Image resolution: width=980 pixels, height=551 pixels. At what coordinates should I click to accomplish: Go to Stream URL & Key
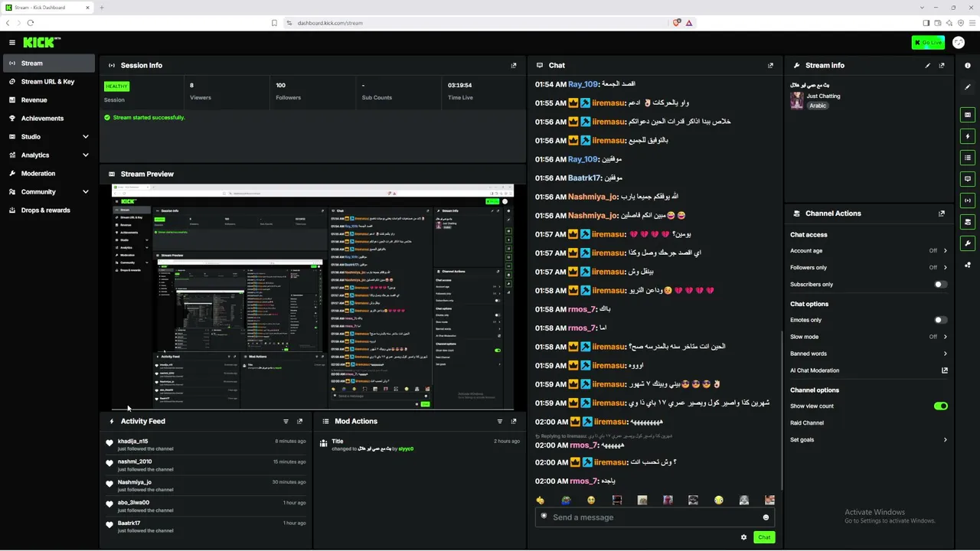click(x=49, y=82)
